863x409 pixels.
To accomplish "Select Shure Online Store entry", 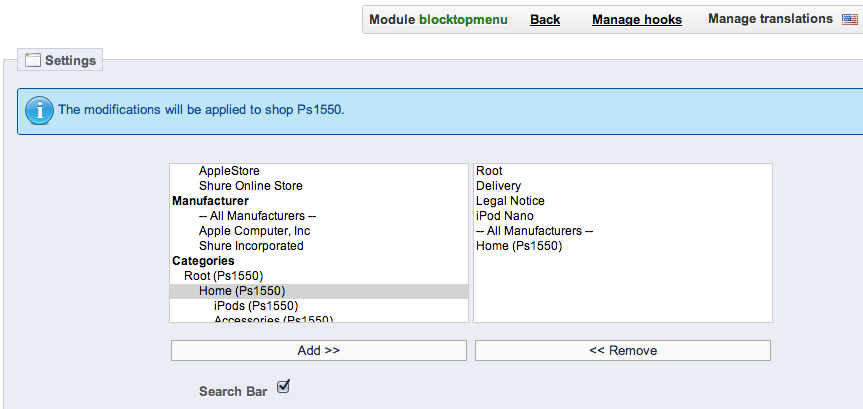I will 250,186.
